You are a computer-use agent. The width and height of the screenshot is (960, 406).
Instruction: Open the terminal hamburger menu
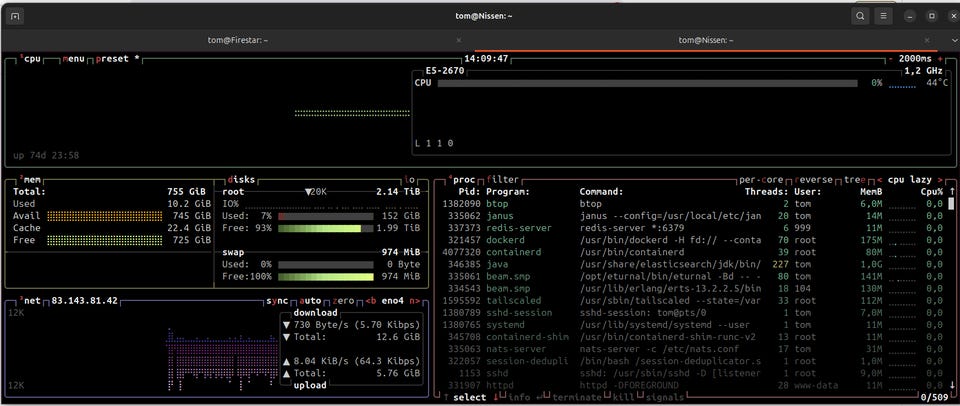(x=884, y=16)
